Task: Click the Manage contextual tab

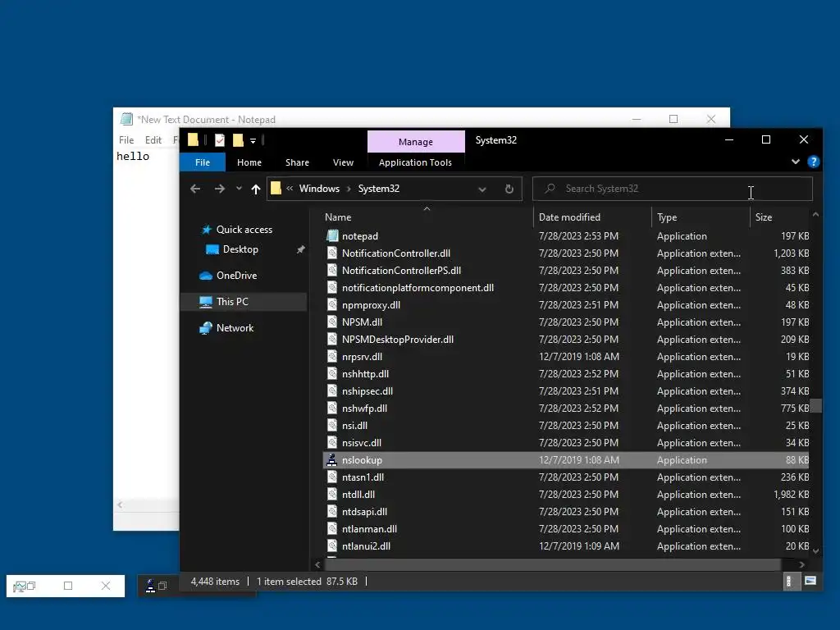Action: point(416,142)
